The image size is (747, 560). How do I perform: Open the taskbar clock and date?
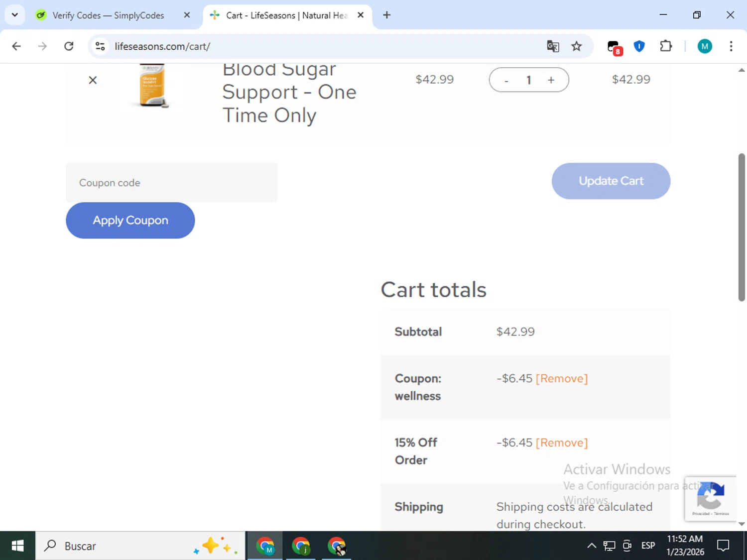[x=685, y=546]
